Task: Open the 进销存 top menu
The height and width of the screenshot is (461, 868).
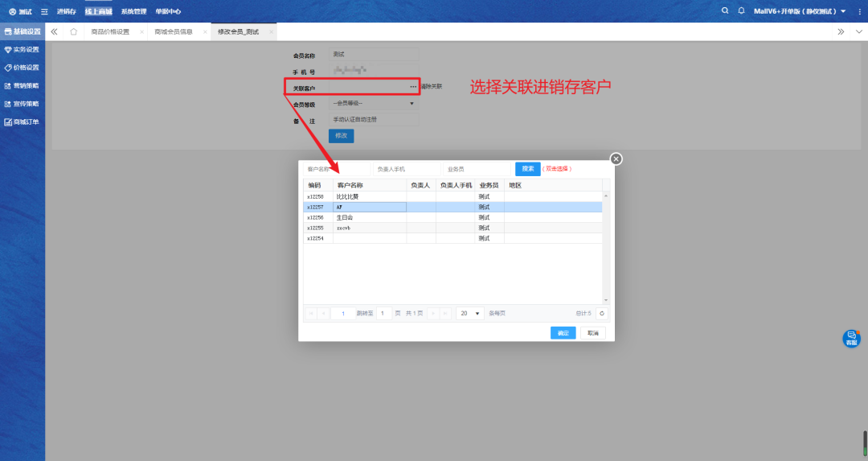Action: click(66, 12)
